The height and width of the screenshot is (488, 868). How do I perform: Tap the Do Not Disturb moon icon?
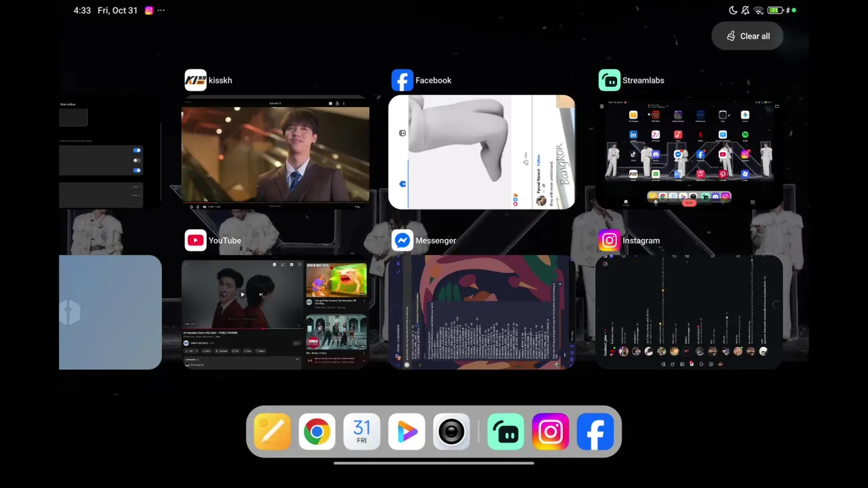click(733, 10)
